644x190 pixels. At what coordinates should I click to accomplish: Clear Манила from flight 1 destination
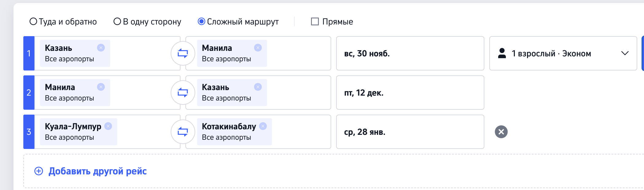tap(258, 48)
